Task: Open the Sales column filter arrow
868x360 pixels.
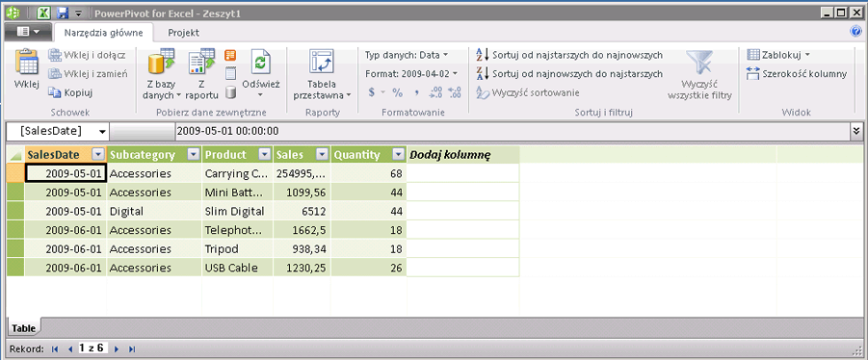Action: coord(322,155)
